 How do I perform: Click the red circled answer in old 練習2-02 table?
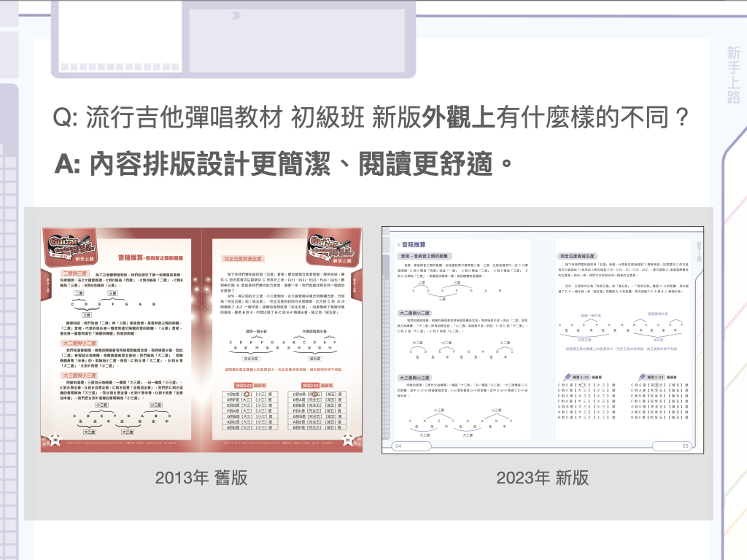tap(245, 393)
